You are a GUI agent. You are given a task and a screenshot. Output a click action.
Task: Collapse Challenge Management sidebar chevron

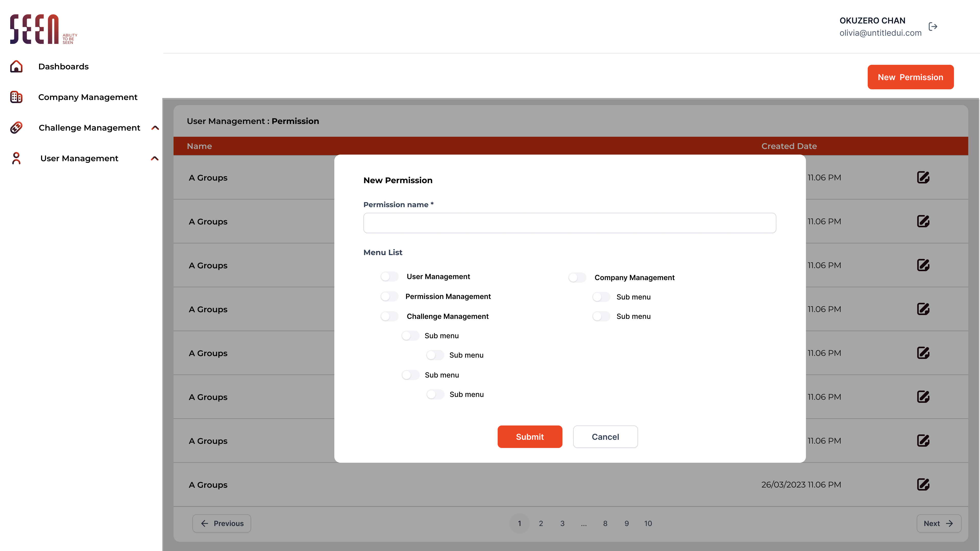pos(155,128)
